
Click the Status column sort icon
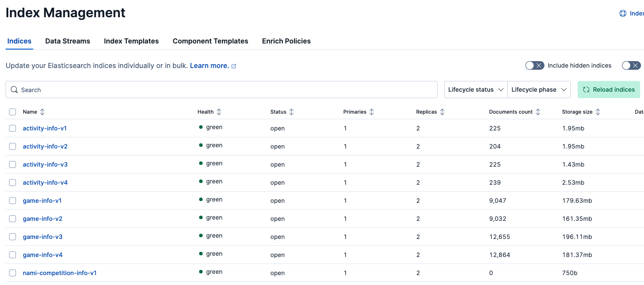(291, 112)
